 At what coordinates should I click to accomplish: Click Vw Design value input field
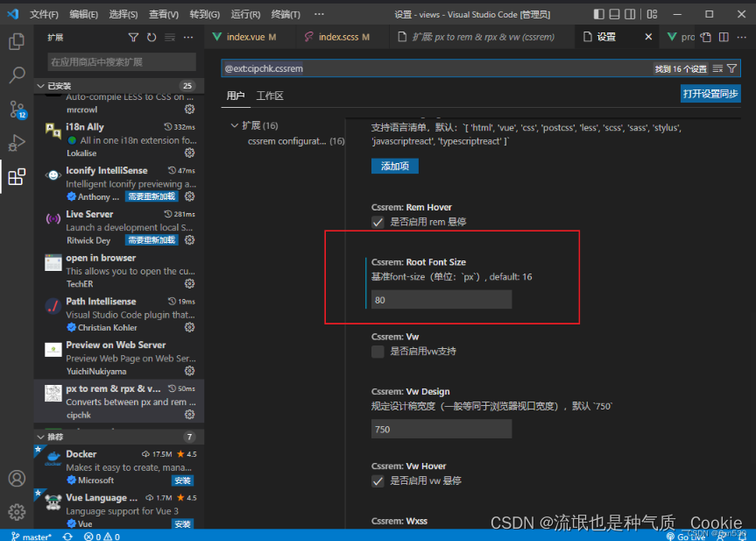442,429
